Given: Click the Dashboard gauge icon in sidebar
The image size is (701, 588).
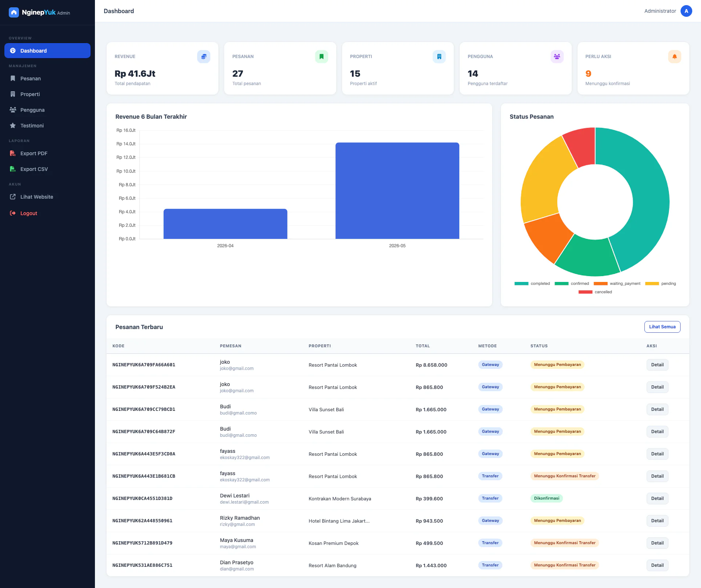Looking at the screenshot, I should pyautogui.click(x=13, y=50).
